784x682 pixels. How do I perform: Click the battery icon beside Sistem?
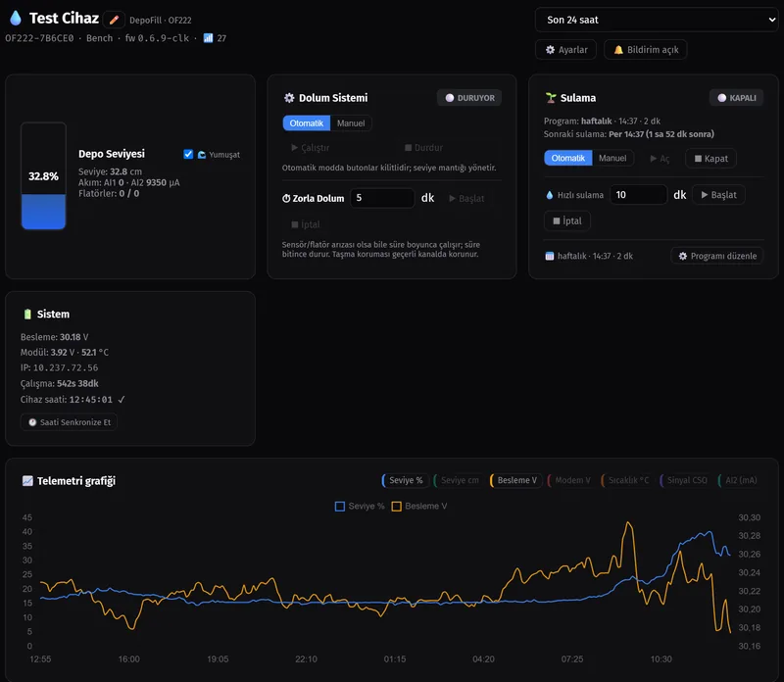(27, 314)
